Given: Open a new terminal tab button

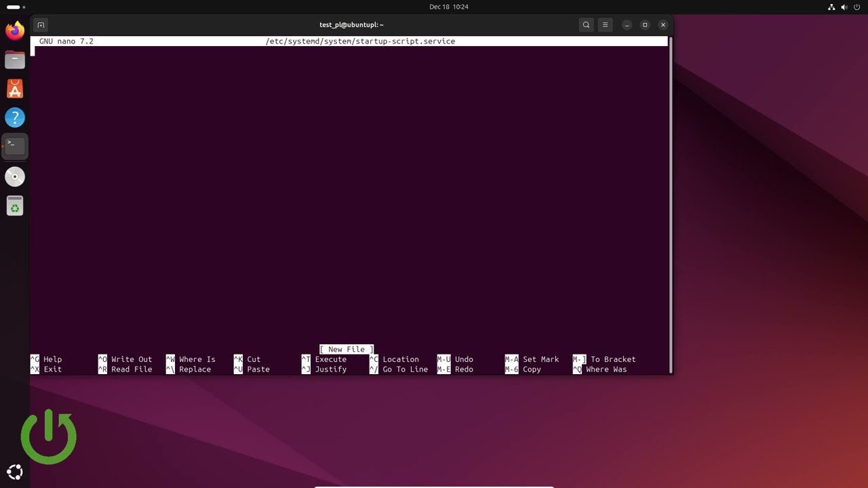Looking at the screenshot, I should (x=41, y=25).
